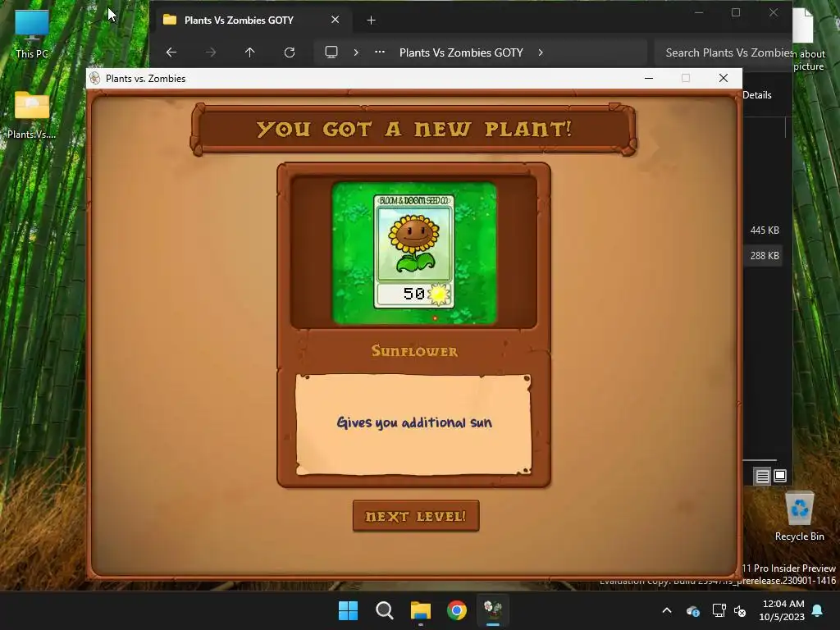Select the 288 KB file row

pos(765,256)
